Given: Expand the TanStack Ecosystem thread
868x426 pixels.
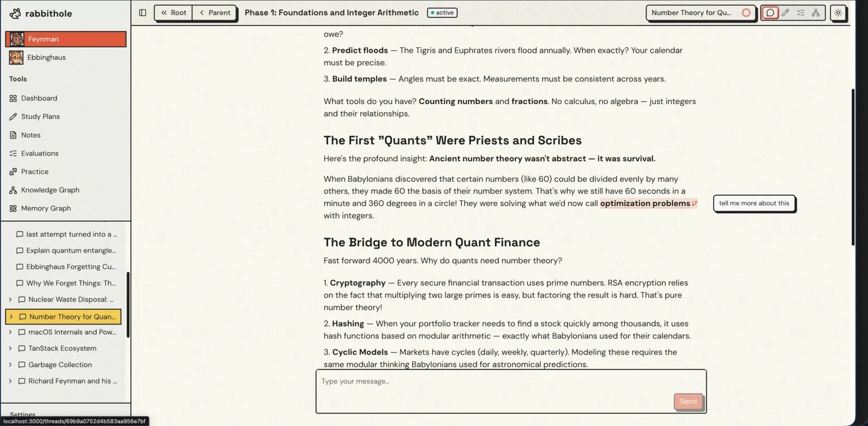Looking at the screenshot, I should pos(10,348).
